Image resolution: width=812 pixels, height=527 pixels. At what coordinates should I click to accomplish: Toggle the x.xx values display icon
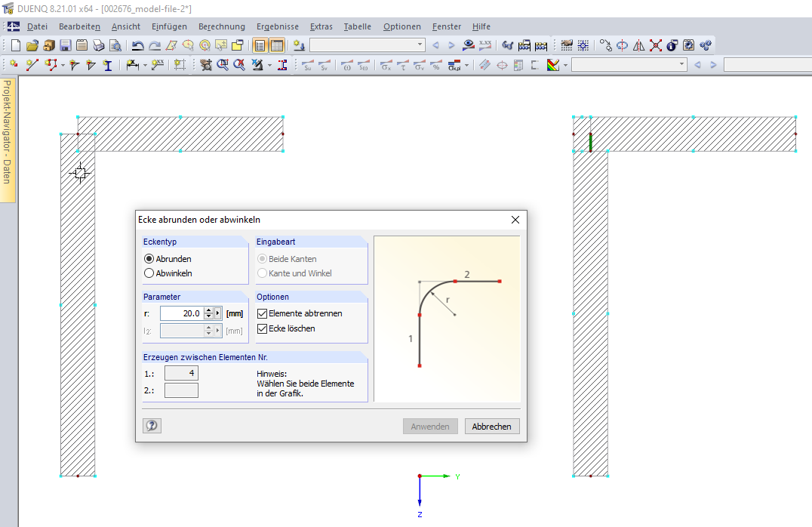[x=485, y=45]
